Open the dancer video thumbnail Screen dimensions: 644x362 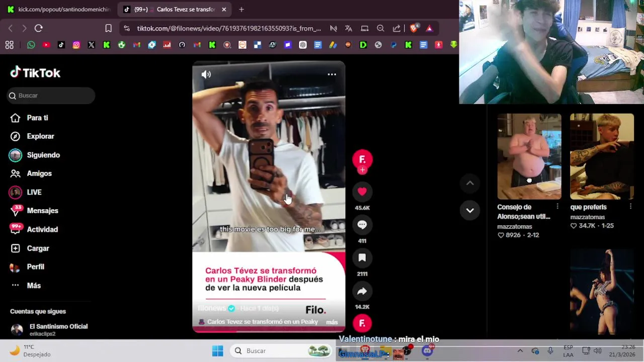point(602,292)
